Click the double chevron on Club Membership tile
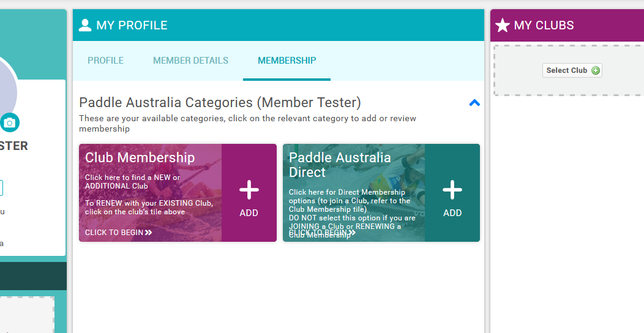 pyautogui.click(x=149, y=233)
